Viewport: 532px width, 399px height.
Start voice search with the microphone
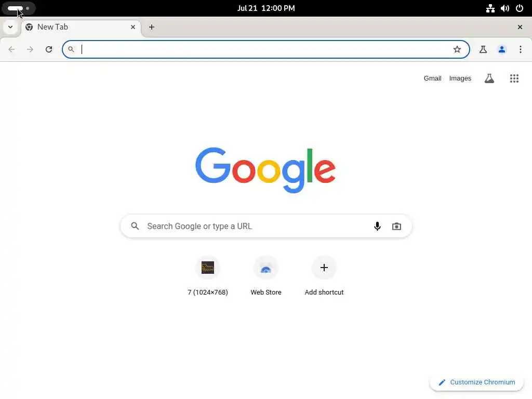click(377, 226)
